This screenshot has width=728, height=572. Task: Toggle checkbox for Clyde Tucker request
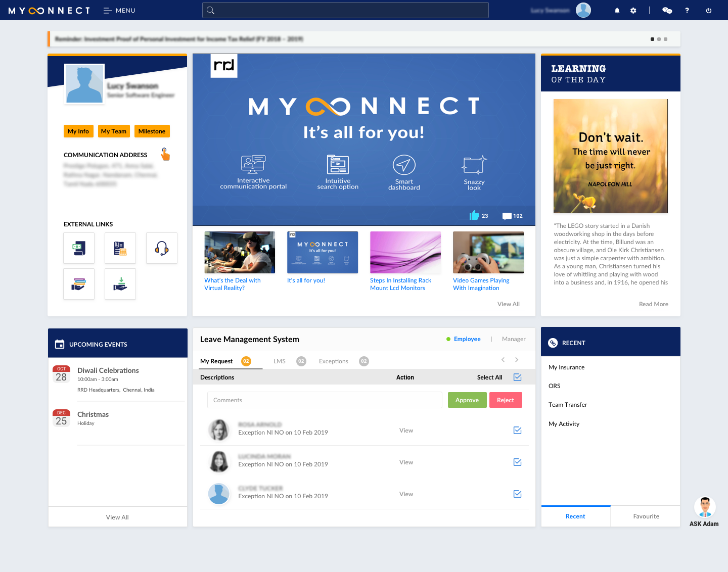(x=517, y=494)
